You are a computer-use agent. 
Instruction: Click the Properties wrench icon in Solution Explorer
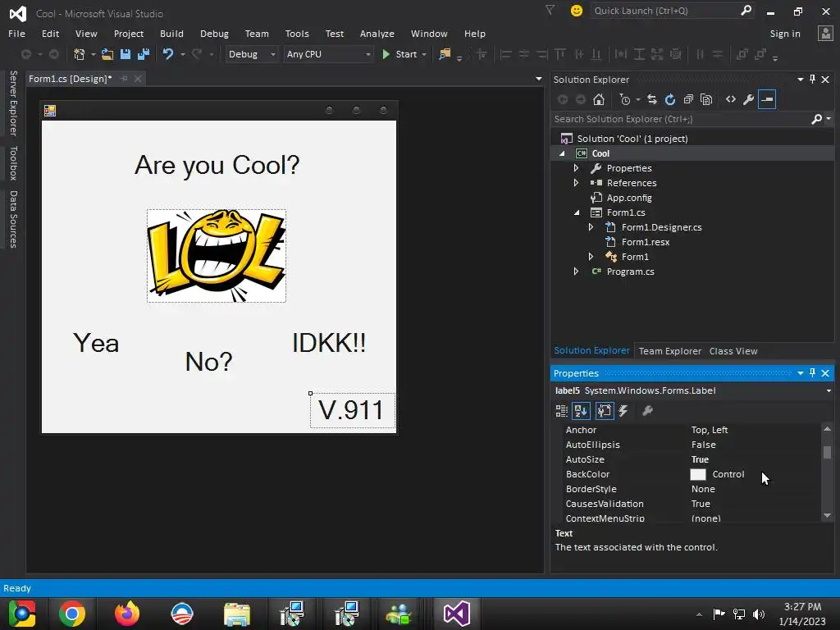click(749, 99)
